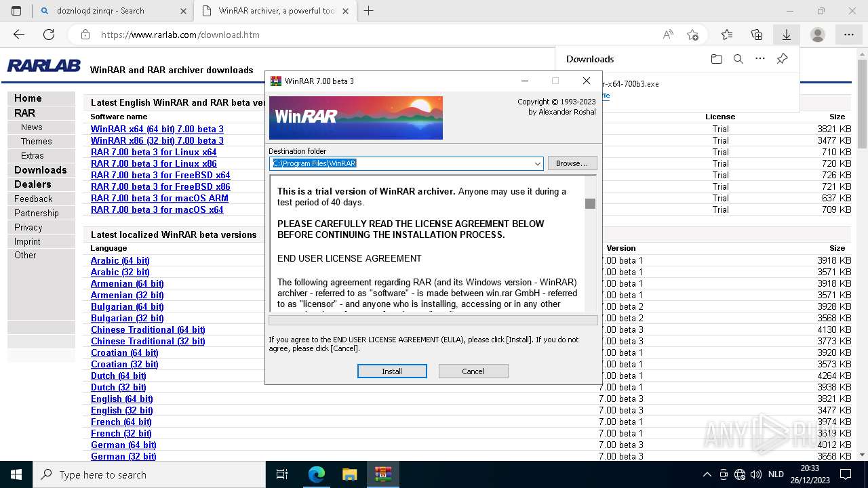Click the Read aloud icon in address bar

point(668,35)
